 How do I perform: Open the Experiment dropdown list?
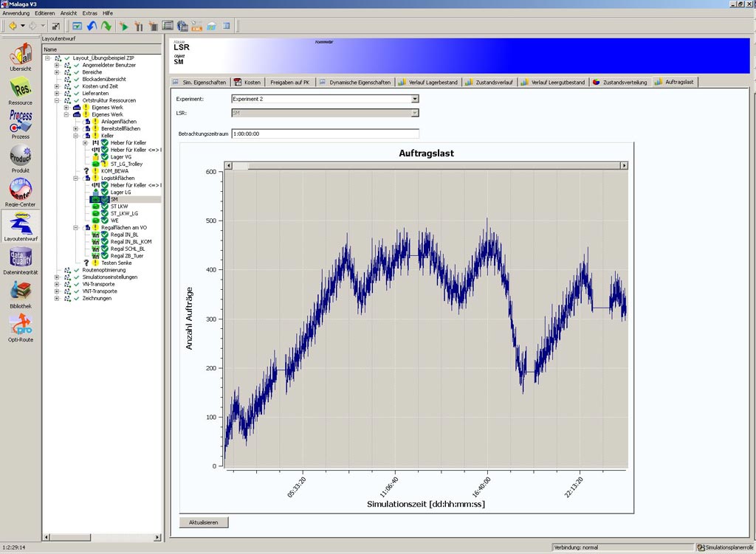pyautogui.click(x=414, y=98)
